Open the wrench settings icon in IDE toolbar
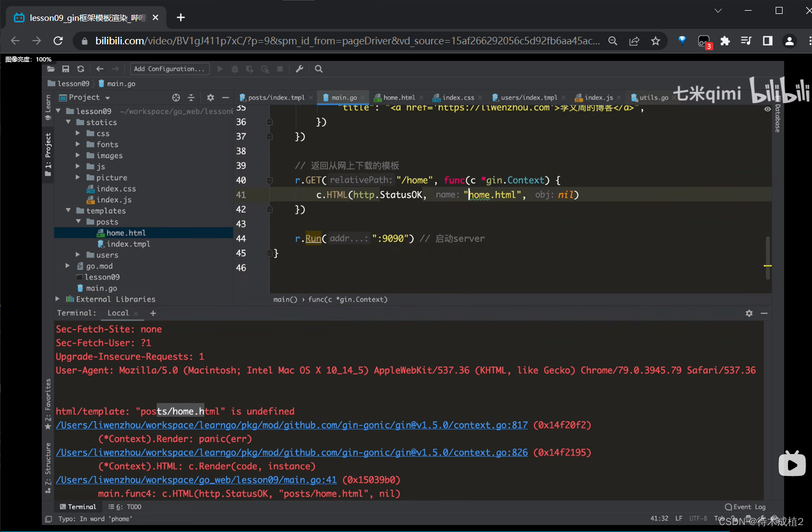This screenshot has width=812, height=532. click(x=300, y=69)
